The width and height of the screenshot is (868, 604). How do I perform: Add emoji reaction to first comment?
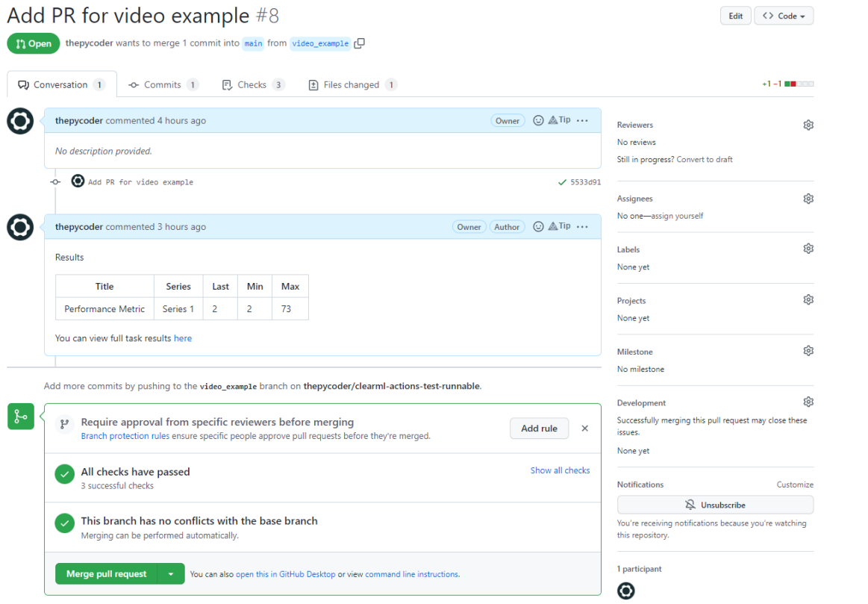click(538, 120)
